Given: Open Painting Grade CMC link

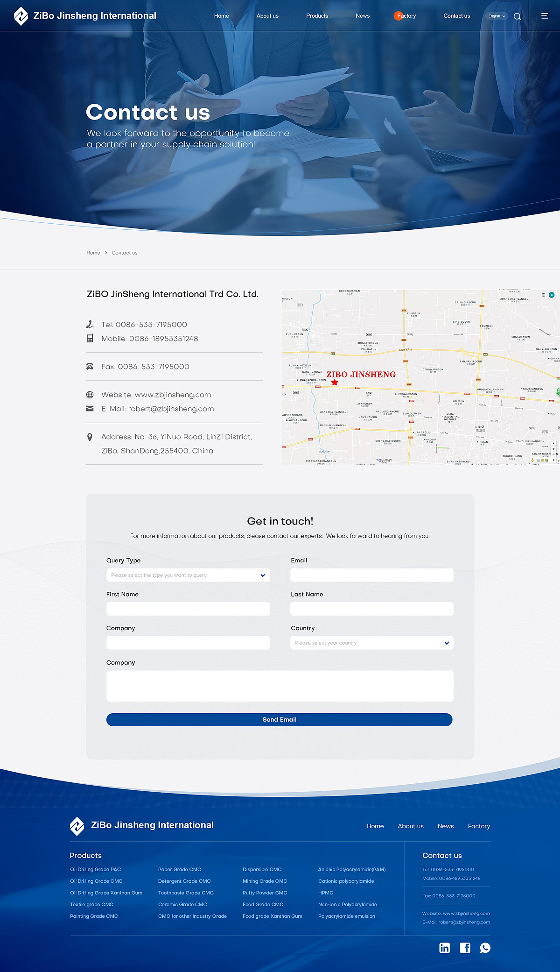Looking at the screenshot, I should click(x=94, y=916).
